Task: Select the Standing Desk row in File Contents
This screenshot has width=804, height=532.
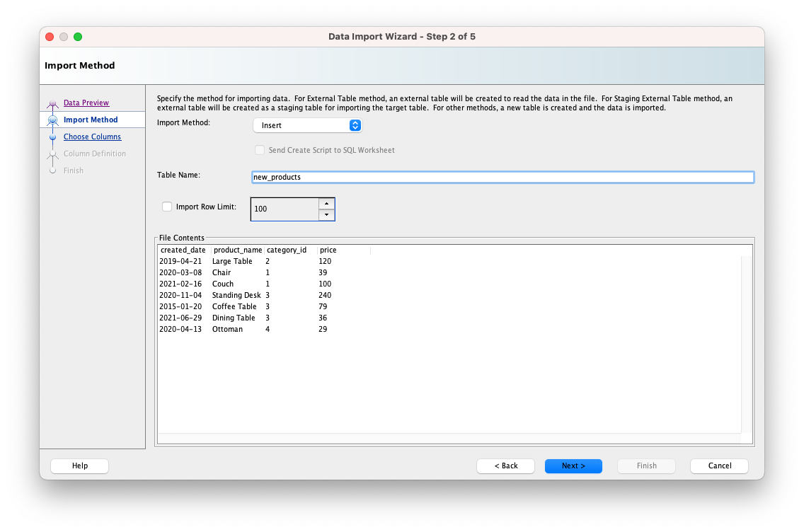Action: 236,295
